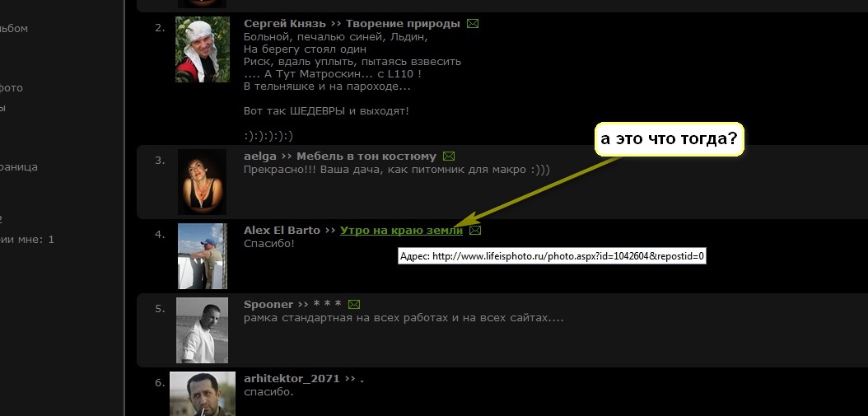Viewport: 868px width, 416px height.
Task: Go to Alex El Barto's profile name
Action: tap(282, 231)
